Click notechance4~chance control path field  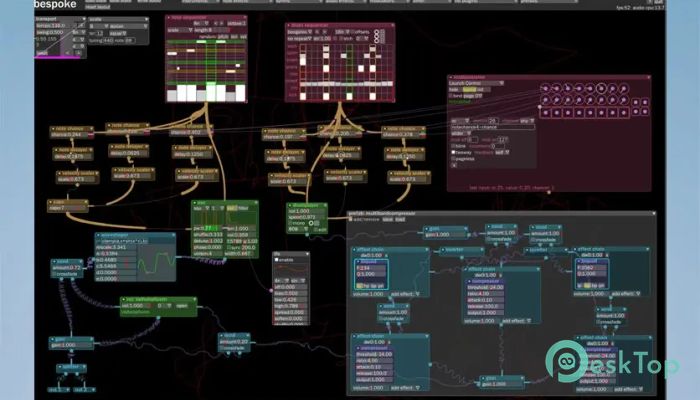pos(492,127)
